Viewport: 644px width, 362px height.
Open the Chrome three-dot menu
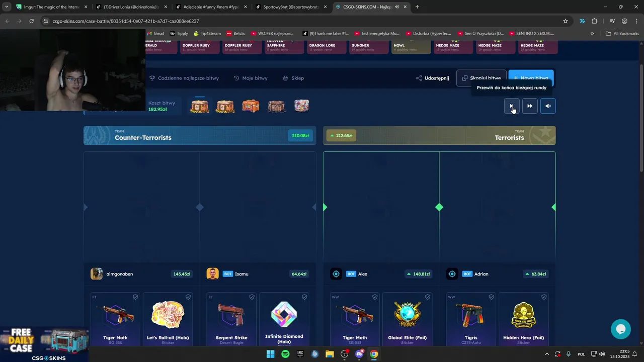[x=636, y=21]
